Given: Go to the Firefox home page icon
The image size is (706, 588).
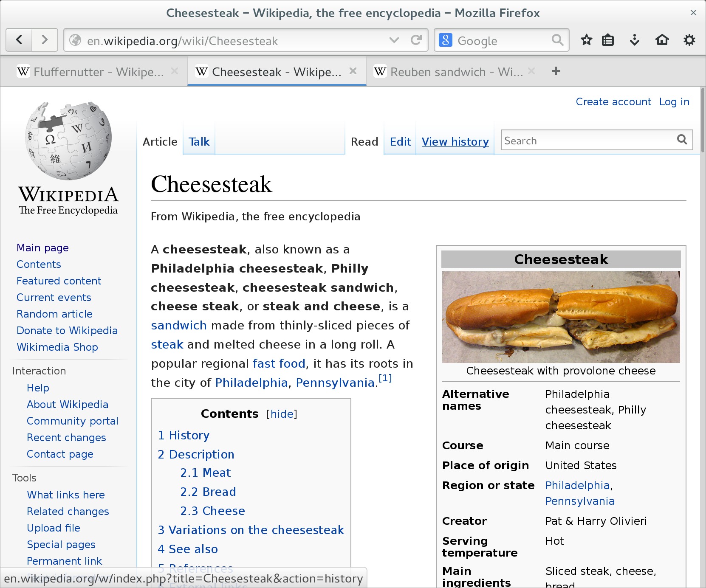Looking at the screenshot, I should (x=662, y=40).
